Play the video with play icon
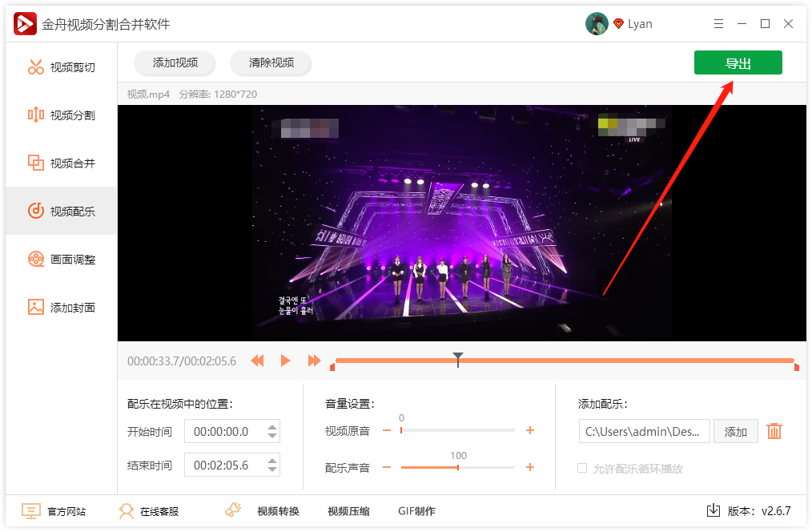812x532 pixels. pyautogui.click(x=285, y=361)
